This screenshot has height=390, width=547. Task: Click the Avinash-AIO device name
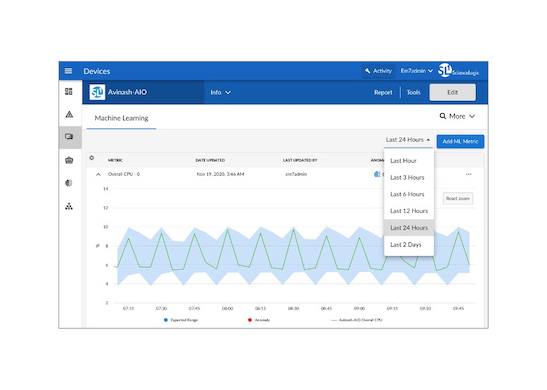coord(127,92)
